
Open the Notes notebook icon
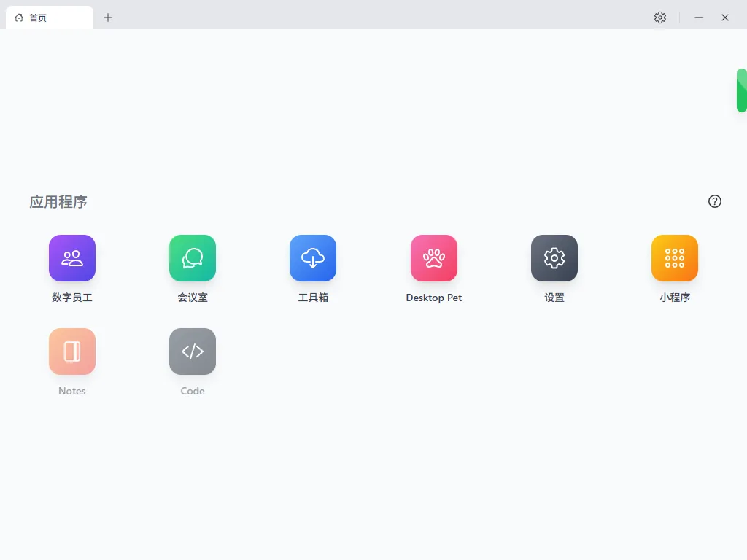point(72,351)
